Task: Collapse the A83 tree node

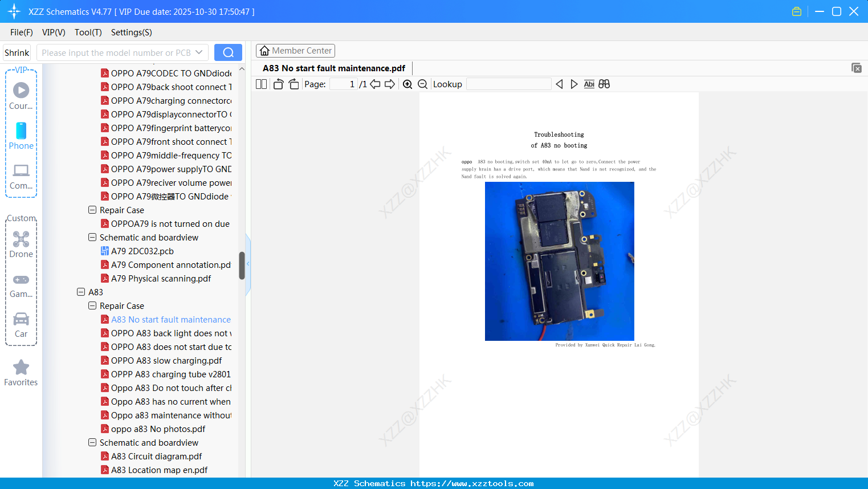Action: [x=81, y=292]
